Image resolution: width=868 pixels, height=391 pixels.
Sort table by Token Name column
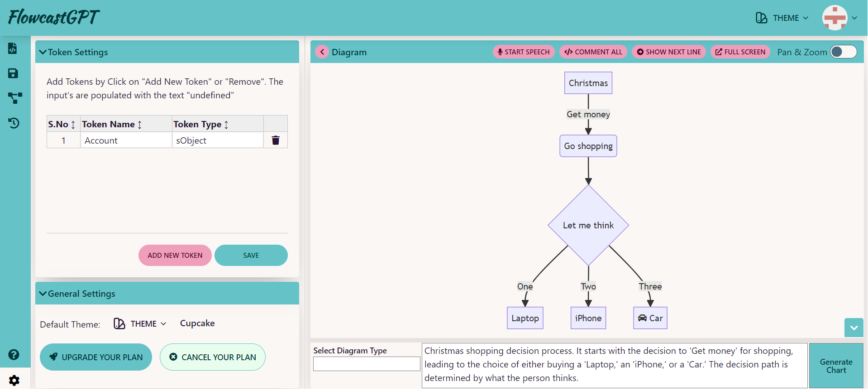pos(139,125)
